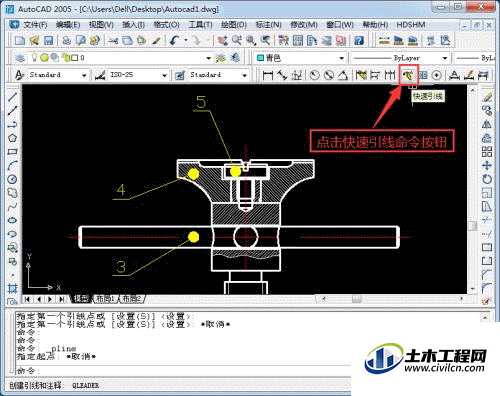Select the Offset tool
Viewport: 500px width, 396px height.
coord(487,138)
